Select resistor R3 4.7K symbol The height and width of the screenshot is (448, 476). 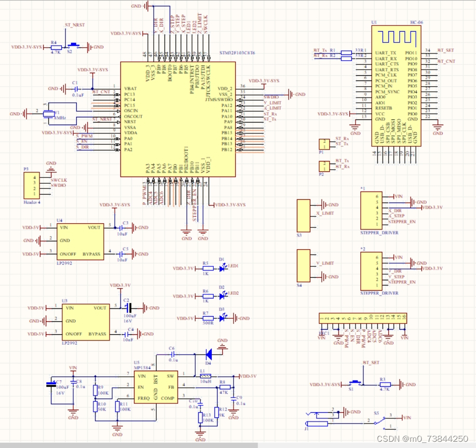(x=385, y=385)
